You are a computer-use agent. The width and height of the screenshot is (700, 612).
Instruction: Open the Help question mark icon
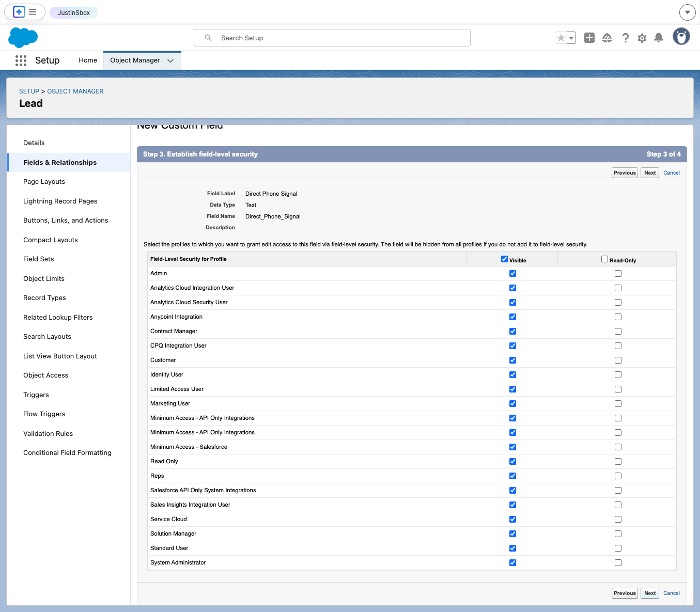[626, 38]
